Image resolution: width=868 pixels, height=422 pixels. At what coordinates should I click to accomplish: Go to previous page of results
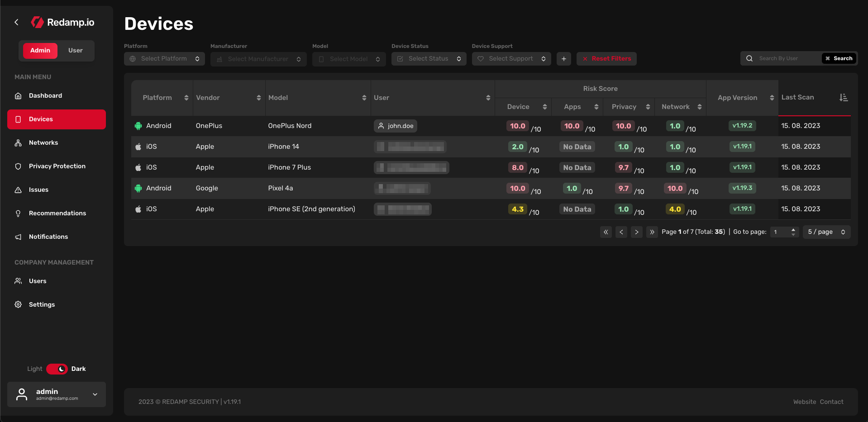[x=621, y=232]
